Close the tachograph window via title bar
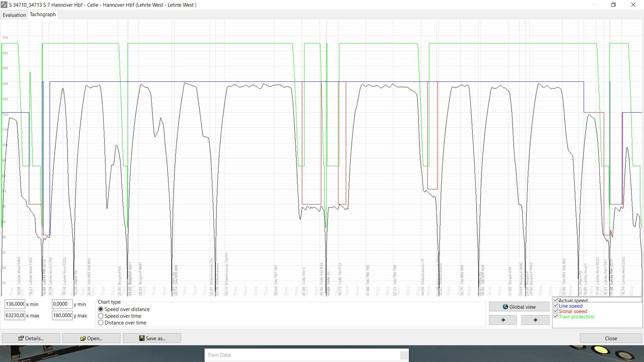The width and height of the screenshot is (644, 362). click(633, 5)
